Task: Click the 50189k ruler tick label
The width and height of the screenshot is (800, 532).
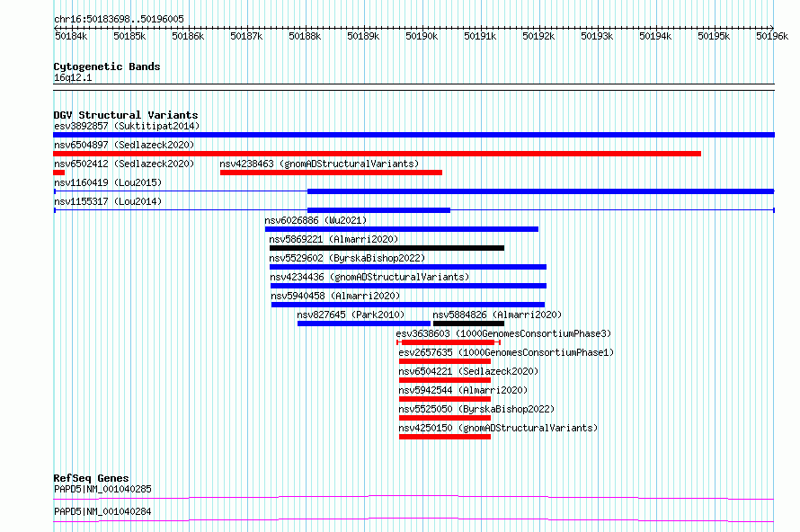Action: (x=363, y=36)
